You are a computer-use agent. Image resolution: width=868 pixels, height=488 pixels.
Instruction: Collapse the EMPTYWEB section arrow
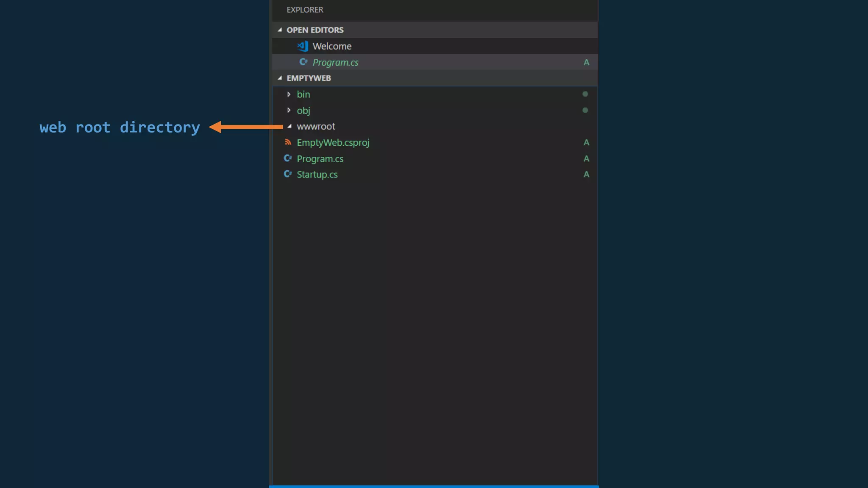click(280, 78)
